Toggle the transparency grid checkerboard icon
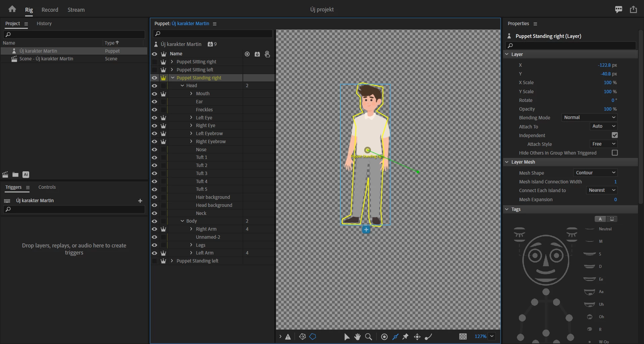 (x=463, y=336)
